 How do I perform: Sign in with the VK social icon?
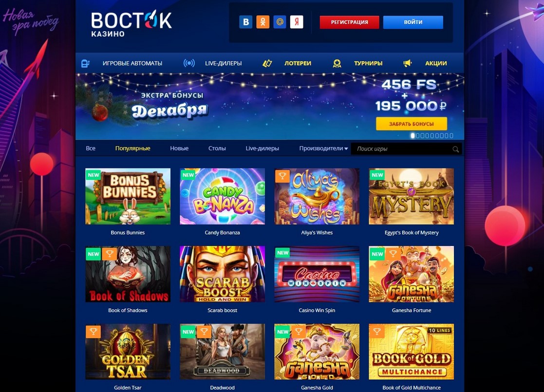coord(245,22)
